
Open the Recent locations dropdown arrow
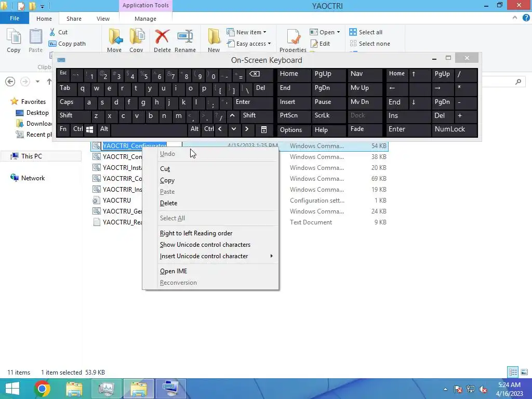point(37,82)
